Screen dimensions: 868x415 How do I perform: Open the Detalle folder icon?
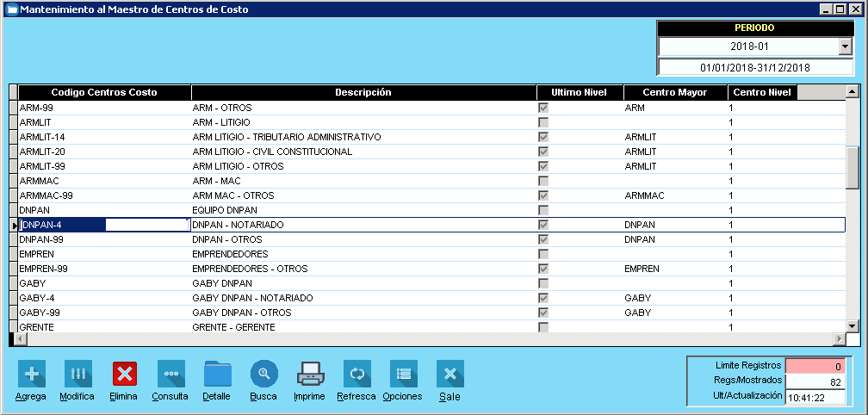click(217, 374)
